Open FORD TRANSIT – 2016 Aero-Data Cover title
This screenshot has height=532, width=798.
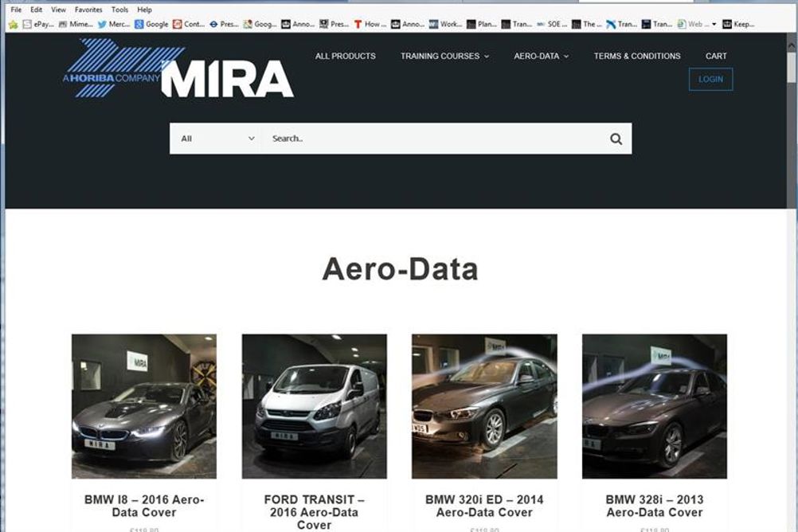pos(314,512)
